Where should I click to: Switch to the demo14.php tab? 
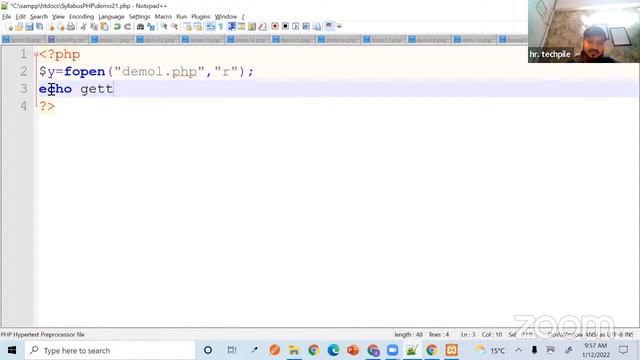249,40
